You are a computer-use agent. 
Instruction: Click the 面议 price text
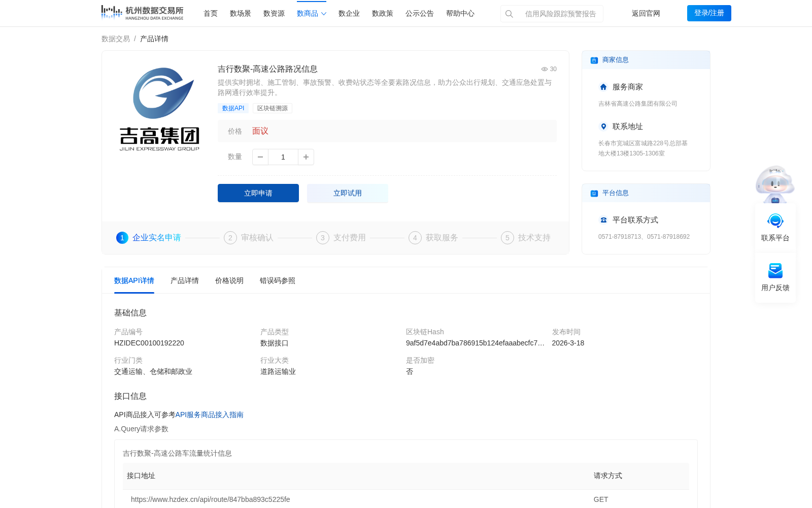click(x=260, y=131)
